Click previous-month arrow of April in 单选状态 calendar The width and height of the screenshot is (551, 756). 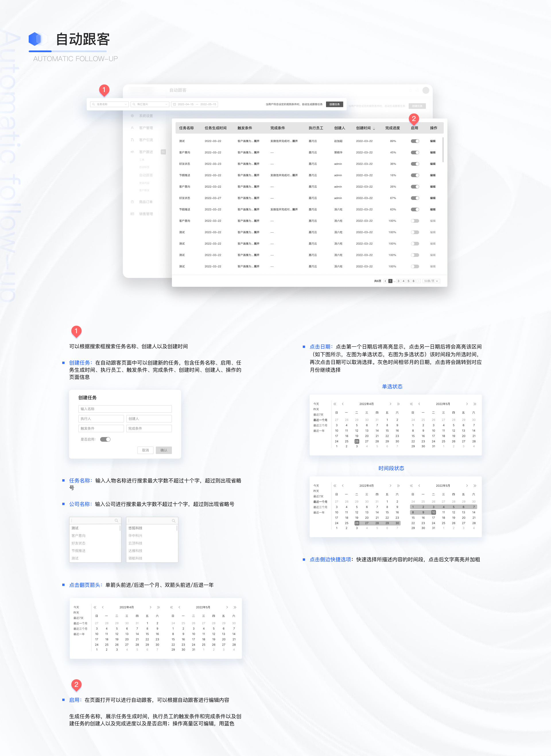coord(343,404)
